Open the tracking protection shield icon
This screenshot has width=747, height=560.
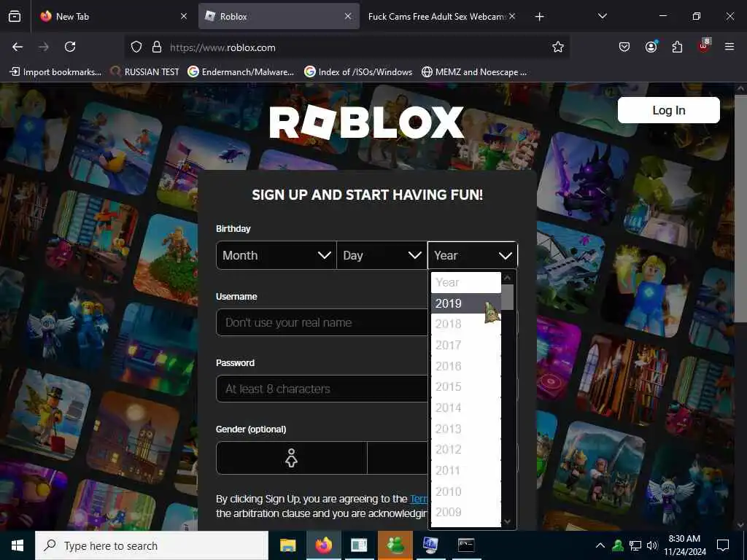click(x=136, y=47)
